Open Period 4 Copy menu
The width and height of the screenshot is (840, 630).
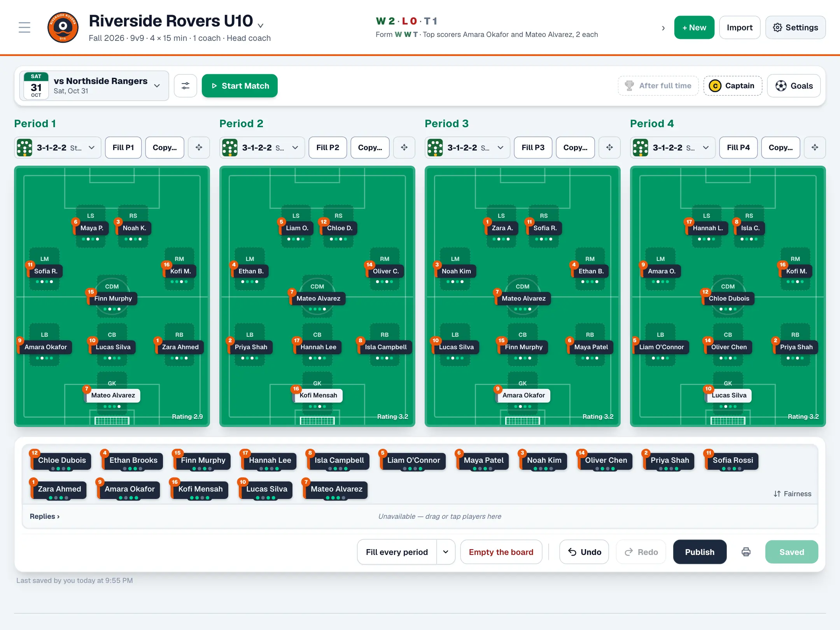(780, 147)
